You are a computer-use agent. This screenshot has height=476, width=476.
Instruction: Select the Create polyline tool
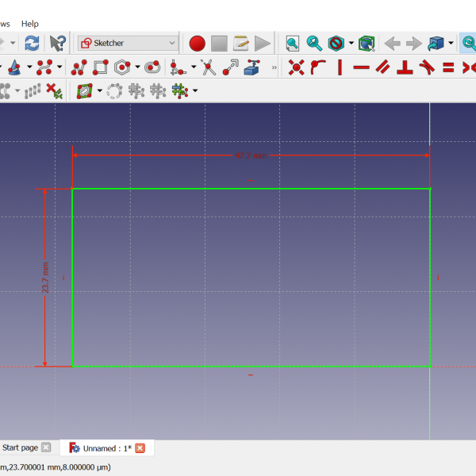79,67
